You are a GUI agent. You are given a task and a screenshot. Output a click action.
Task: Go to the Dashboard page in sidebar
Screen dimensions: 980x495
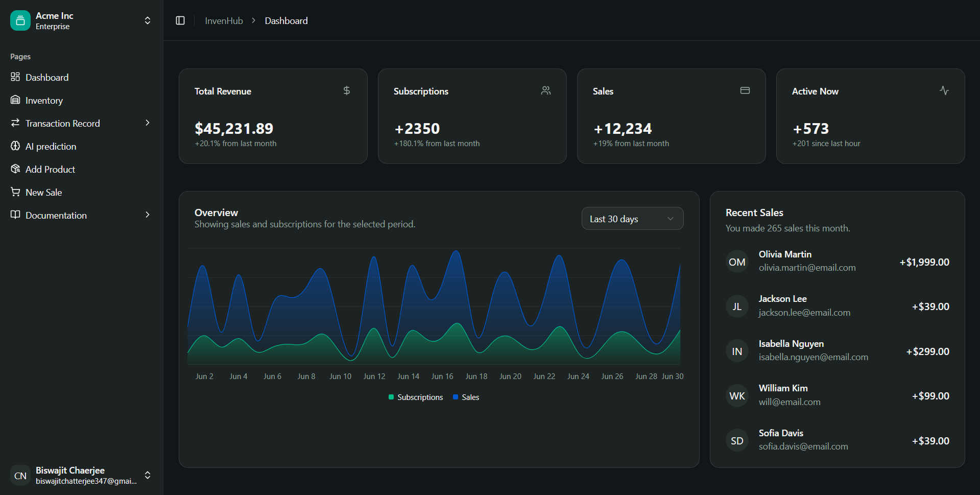coord(47,77)
